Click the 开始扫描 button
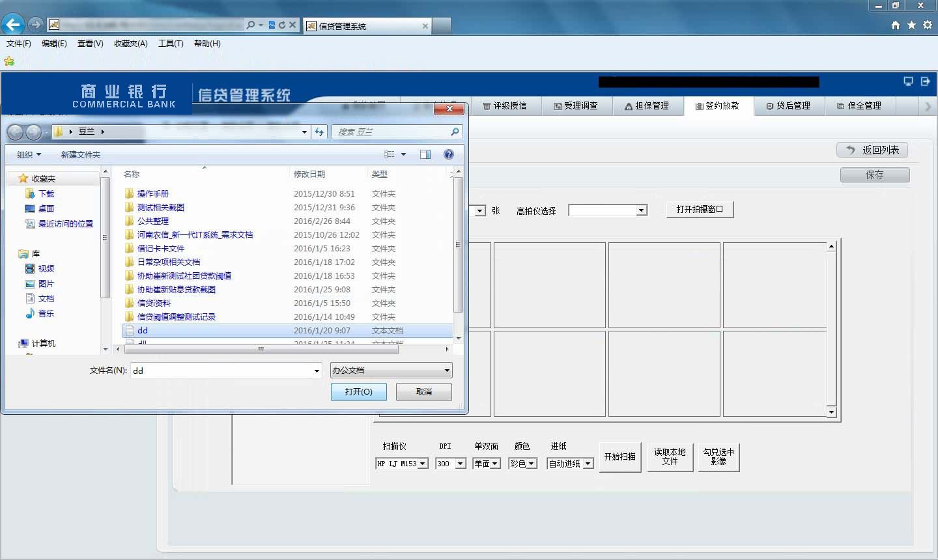 (620, 456)
